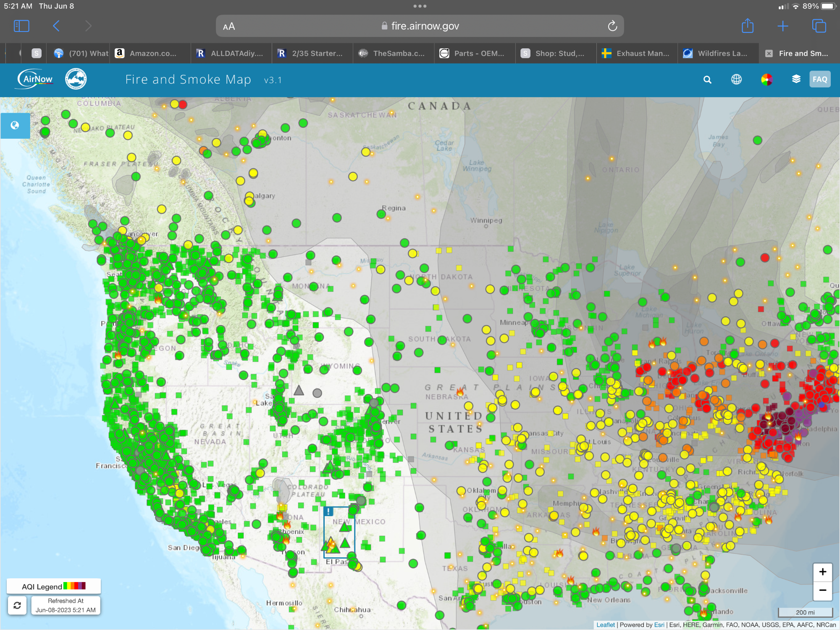Click the globe language icon in header
This screenshot has height=630, width=840.
(736, 79)
